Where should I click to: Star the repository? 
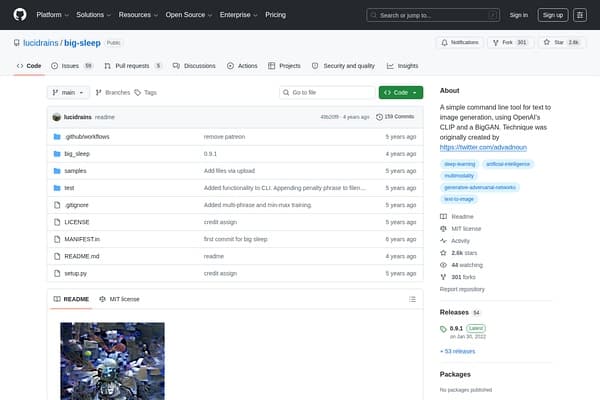[561, 42]
